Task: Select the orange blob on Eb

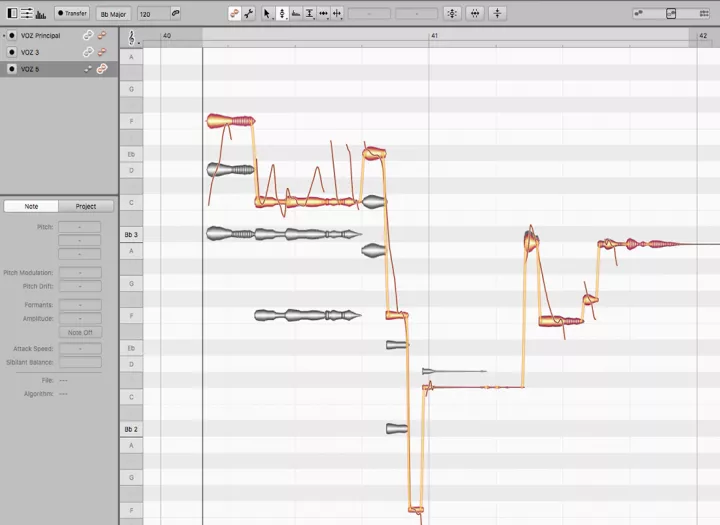Action: tap(374, 153)
